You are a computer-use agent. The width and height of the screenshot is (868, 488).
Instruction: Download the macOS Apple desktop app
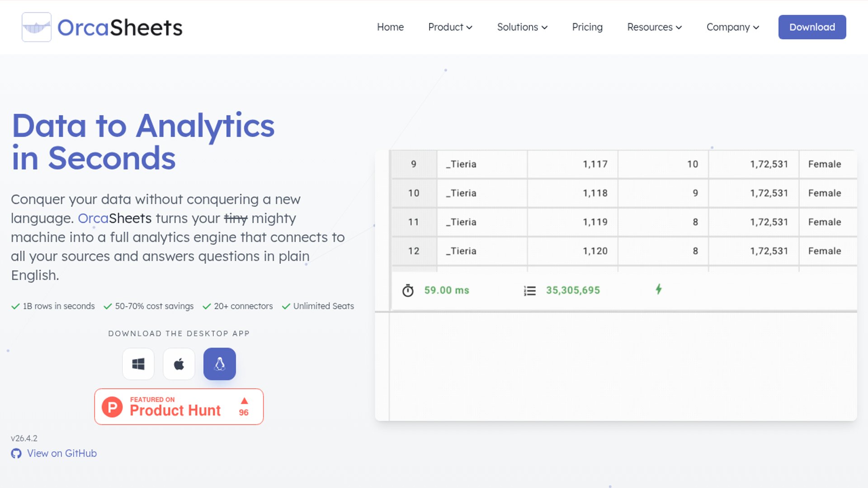pos(179,364)
